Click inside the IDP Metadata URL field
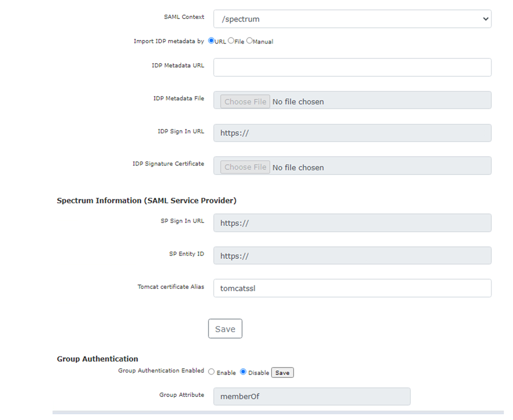Viewport: 513px width, 420px height. pyautogui.click(x=351, y=67)
